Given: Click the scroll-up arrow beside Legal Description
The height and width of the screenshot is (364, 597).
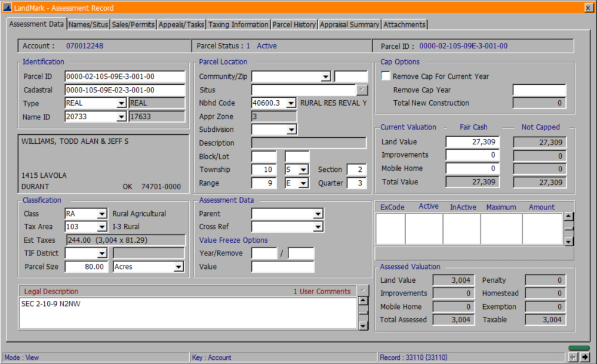Looking at the screenshot, I should point(363,301).
